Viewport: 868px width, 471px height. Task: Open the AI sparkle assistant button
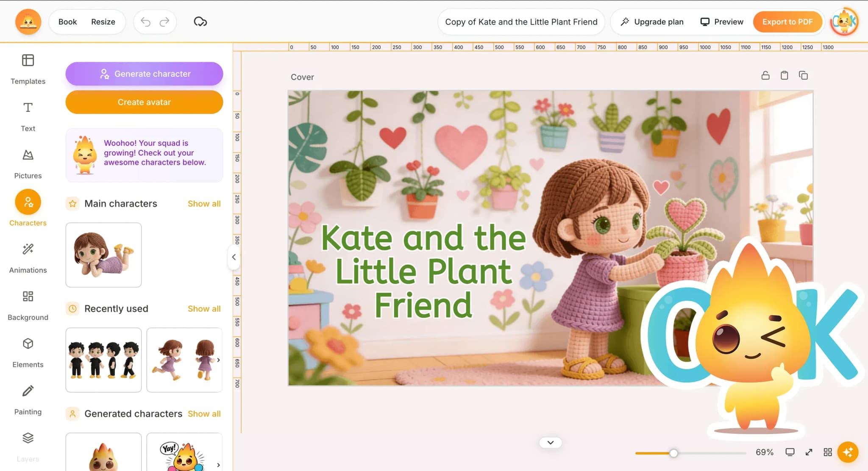(848, 452)
